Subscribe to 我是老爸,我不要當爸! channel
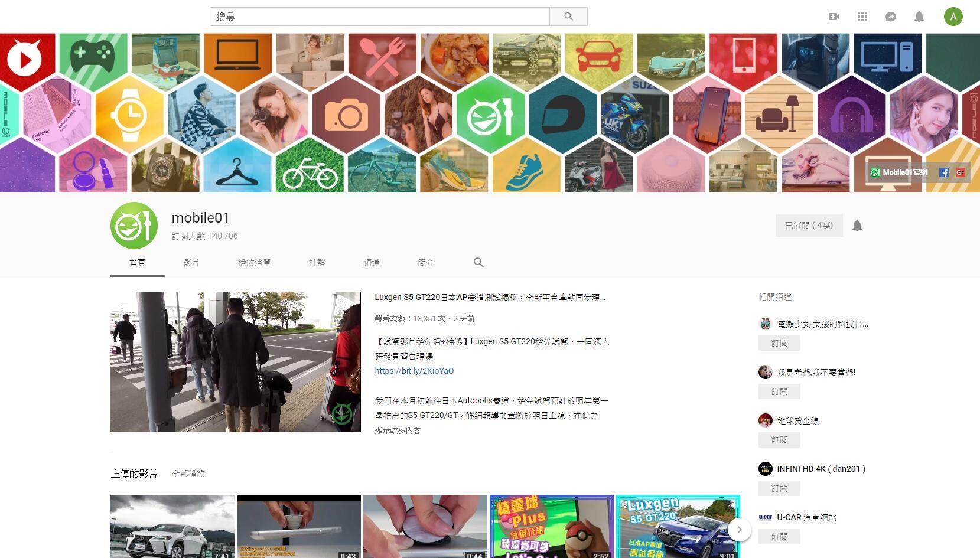Image resolution: width=980 pixels, height=558 pixels. coord(779,391)
